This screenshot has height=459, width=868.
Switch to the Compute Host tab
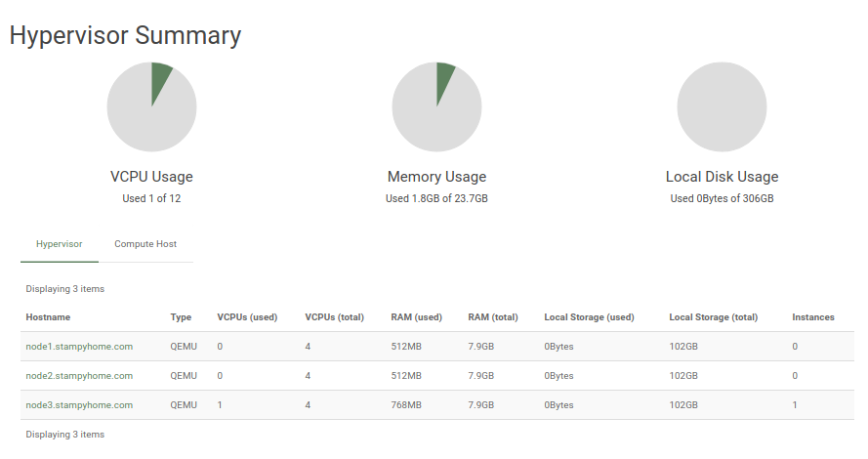point(145,244)
